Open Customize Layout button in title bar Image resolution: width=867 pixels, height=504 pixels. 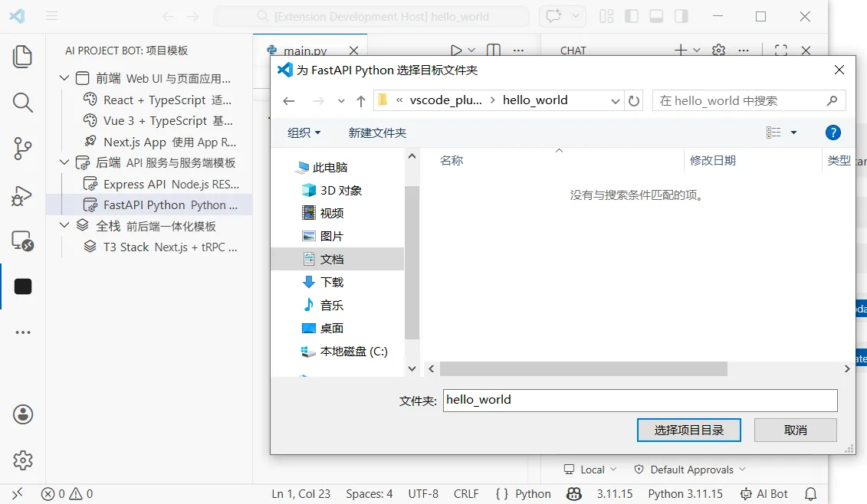tap(606, 16)
